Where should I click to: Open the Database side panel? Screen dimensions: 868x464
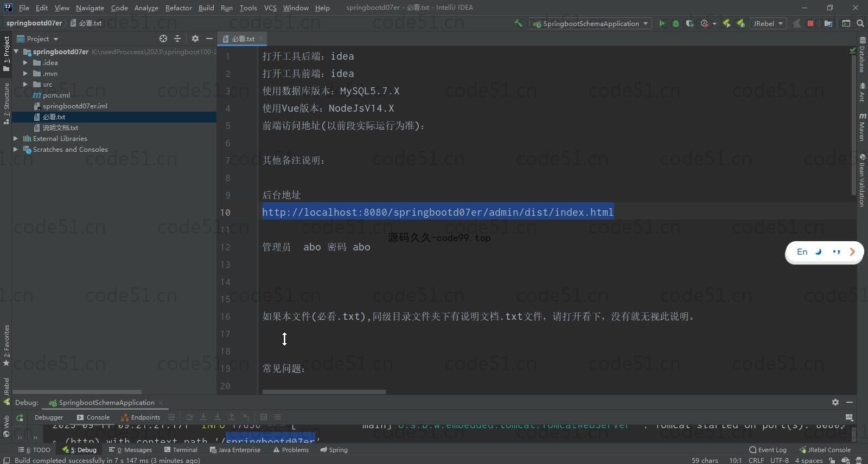[x=862, y=54]
